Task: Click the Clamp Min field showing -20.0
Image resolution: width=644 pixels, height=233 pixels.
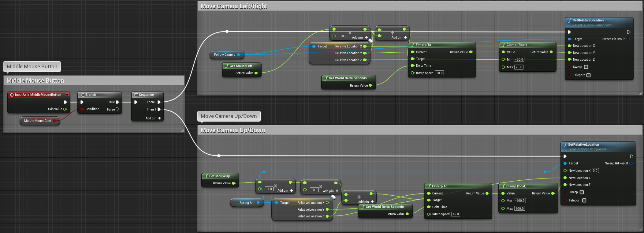Action: (x=519, y=60)
